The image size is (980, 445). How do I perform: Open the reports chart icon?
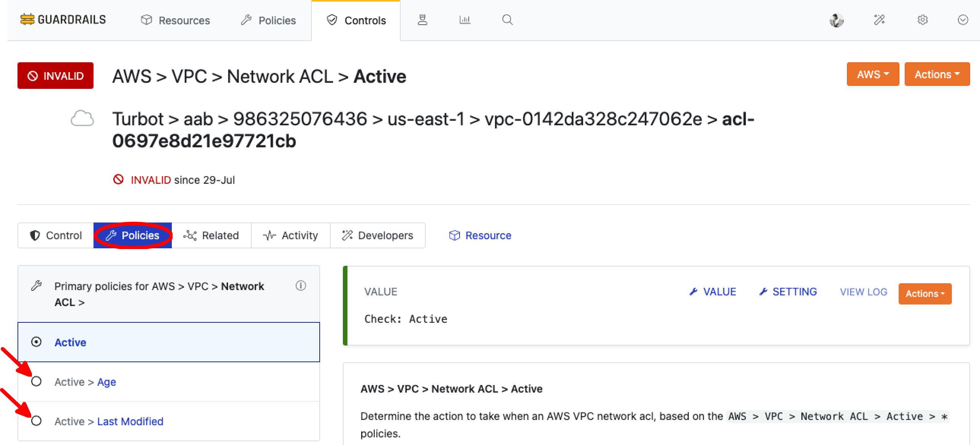click(465, 20)
